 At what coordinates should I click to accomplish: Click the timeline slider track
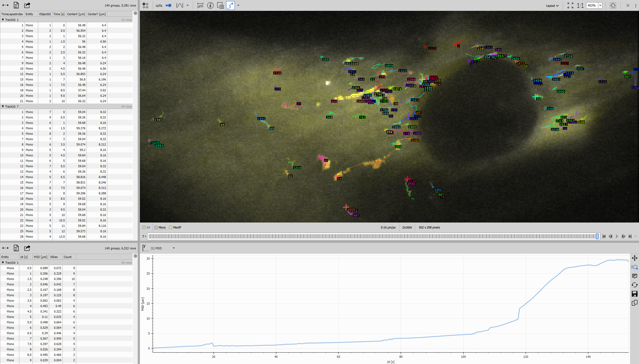(371, 236)
